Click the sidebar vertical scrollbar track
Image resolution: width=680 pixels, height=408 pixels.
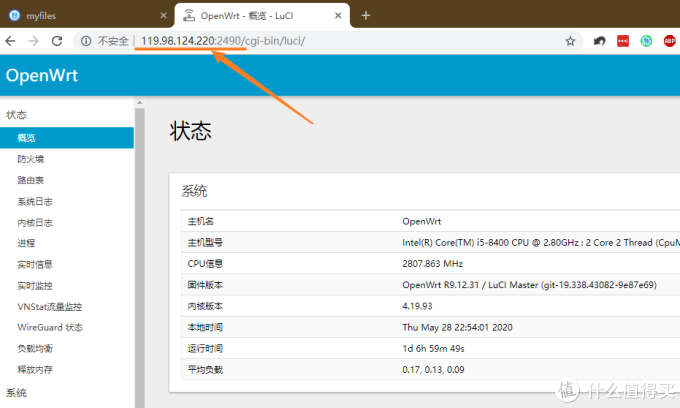click(140, 260)
